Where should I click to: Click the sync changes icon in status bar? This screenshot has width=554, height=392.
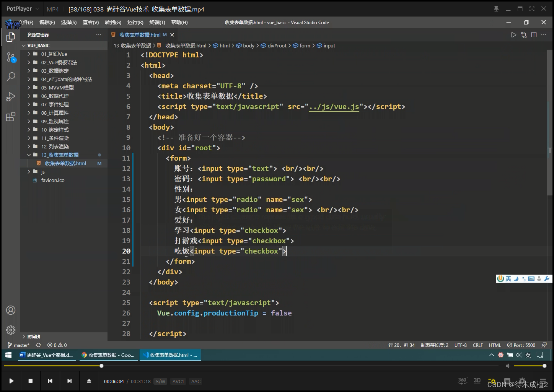(x=38, y=345)
